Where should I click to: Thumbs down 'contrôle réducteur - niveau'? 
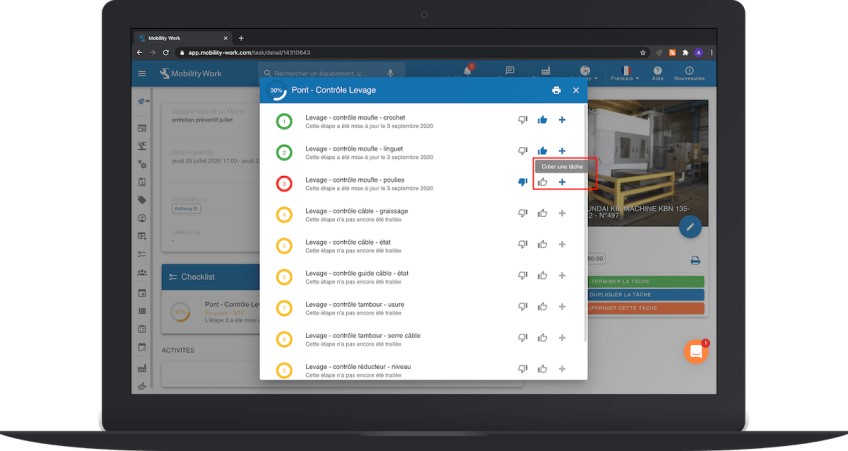pos(522,369)
